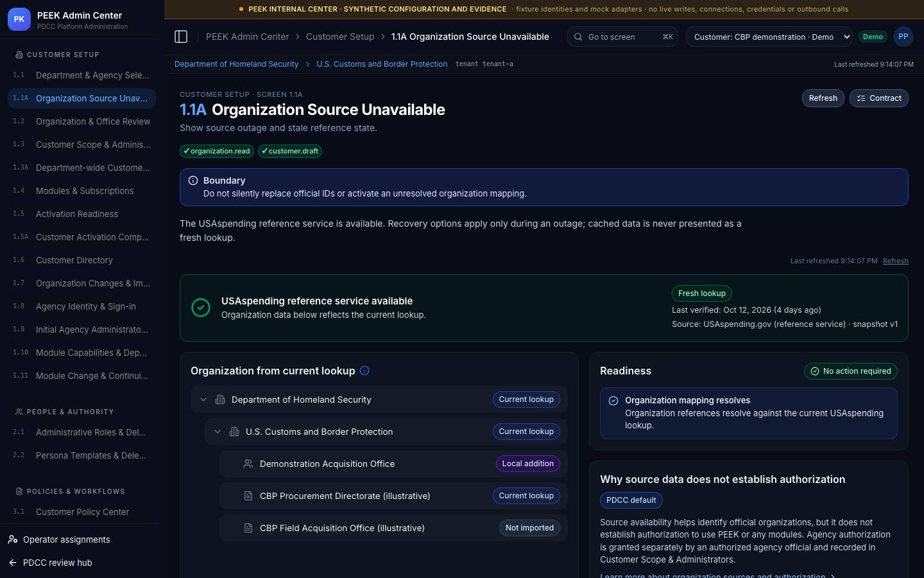Click the customer.draft permission tag
The height and width of the screenshot is (578, 924).
point(290,151)
